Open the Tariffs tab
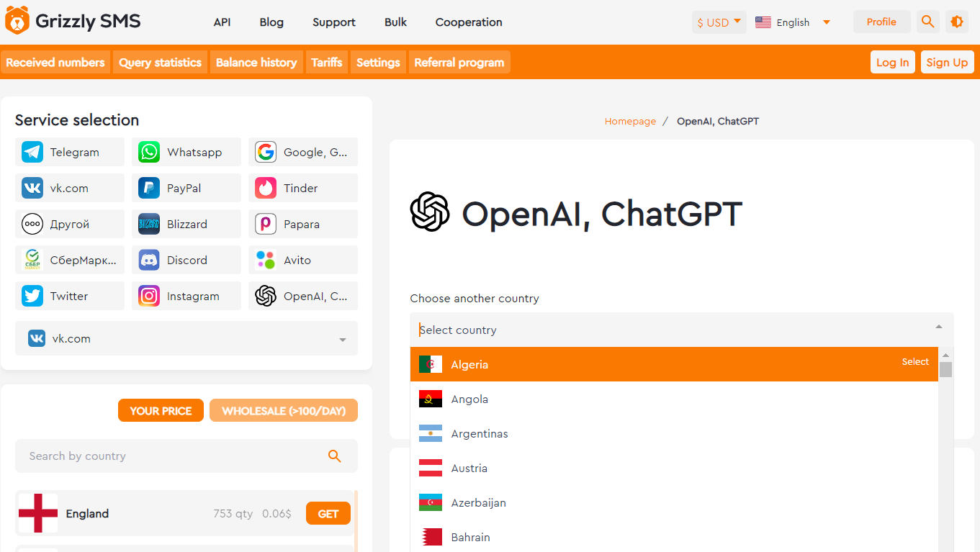 coord(327,62)
